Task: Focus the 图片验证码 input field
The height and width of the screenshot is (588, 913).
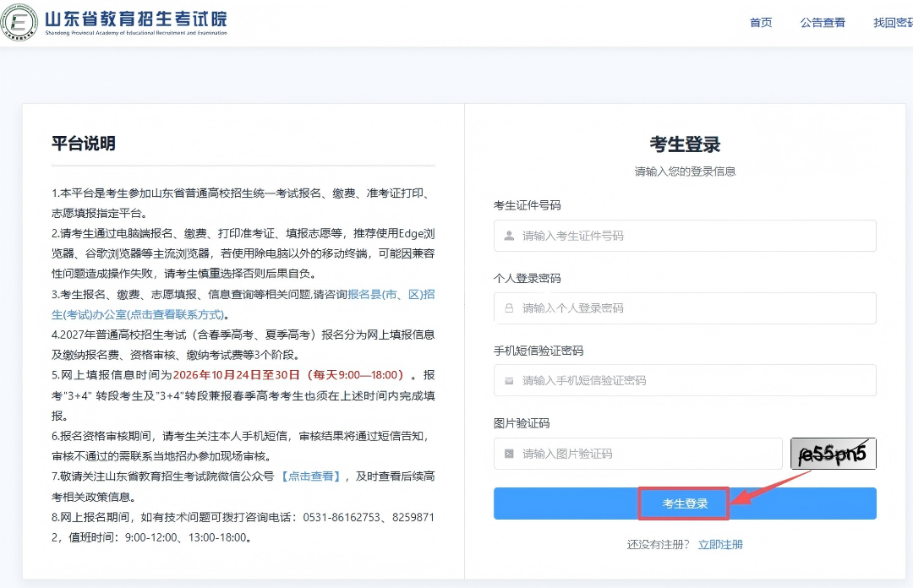Action: coord(637,454)
